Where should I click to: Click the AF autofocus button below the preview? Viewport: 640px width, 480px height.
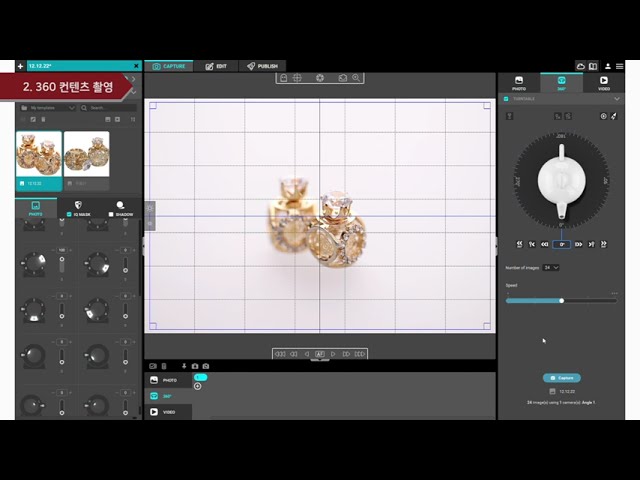pyautogui.click(x=320, y=354)
